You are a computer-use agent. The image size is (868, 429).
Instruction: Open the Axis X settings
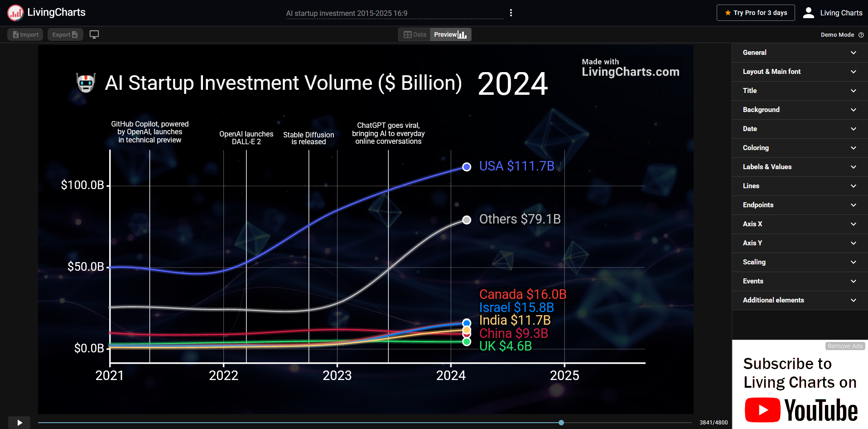pyautogui.click(x=800, y=224)
